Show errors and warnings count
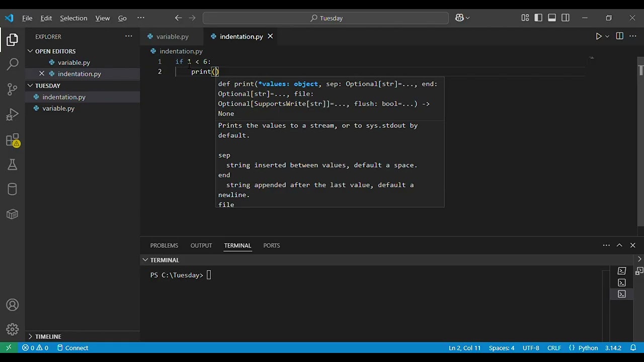This screenshot has height=362, width=644. (x=35, y=348)
